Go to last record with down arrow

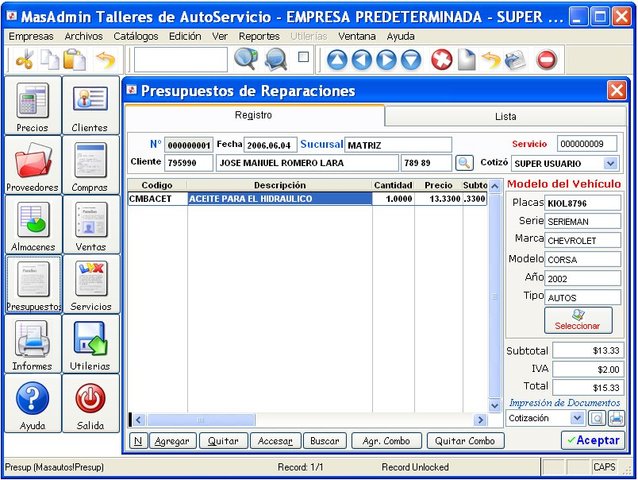(411, 60)
